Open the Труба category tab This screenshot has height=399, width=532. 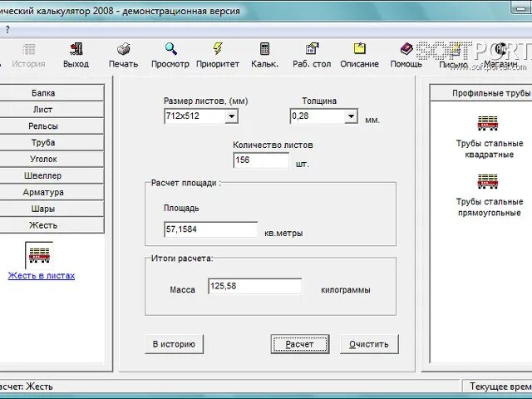point(43,142)
